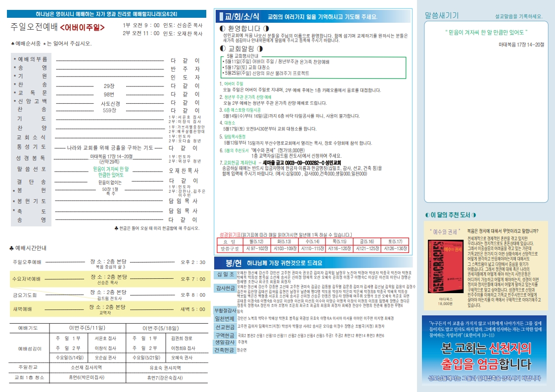Click the '봉헌기도' order label
This screenshot has height=392, width=555.
32,201
